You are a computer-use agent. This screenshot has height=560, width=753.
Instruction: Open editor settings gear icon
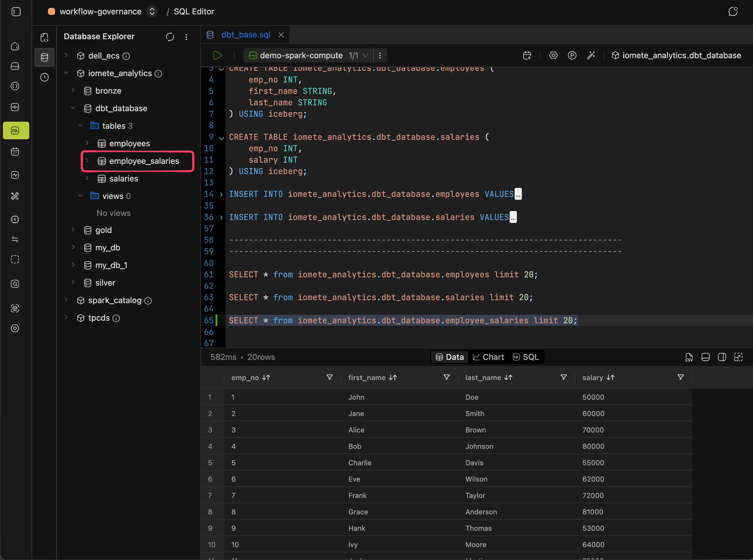(x=553, y=55)
